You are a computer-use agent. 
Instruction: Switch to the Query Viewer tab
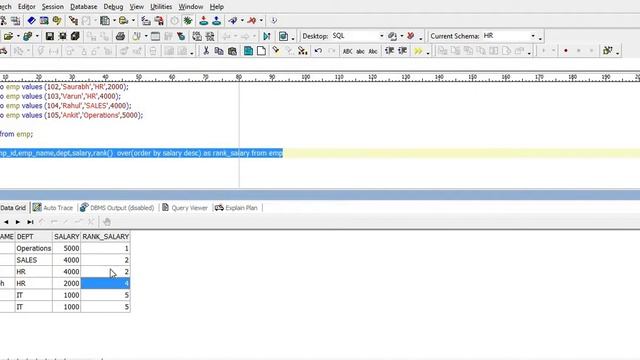[x=185, y=208]
